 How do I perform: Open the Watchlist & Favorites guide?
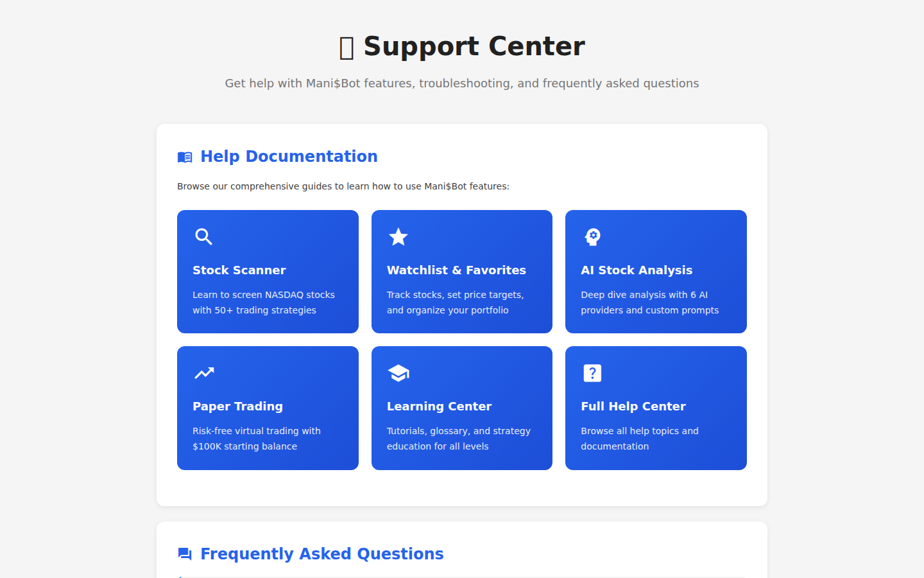pos(461,272)
